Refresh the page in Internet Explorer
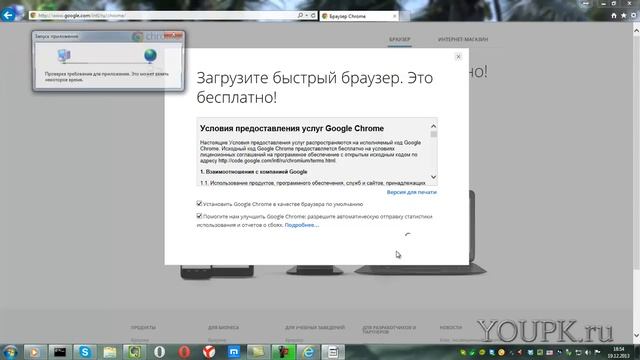640x360 pixels. tap(313, 16)
